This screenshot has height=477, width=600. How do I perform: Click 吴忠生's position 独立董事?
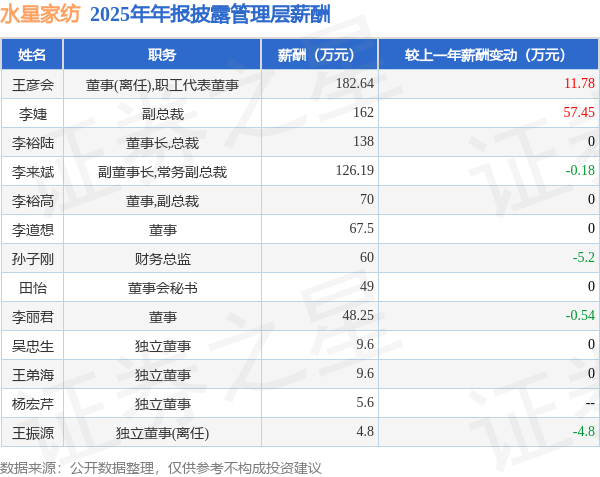[163, 346]
